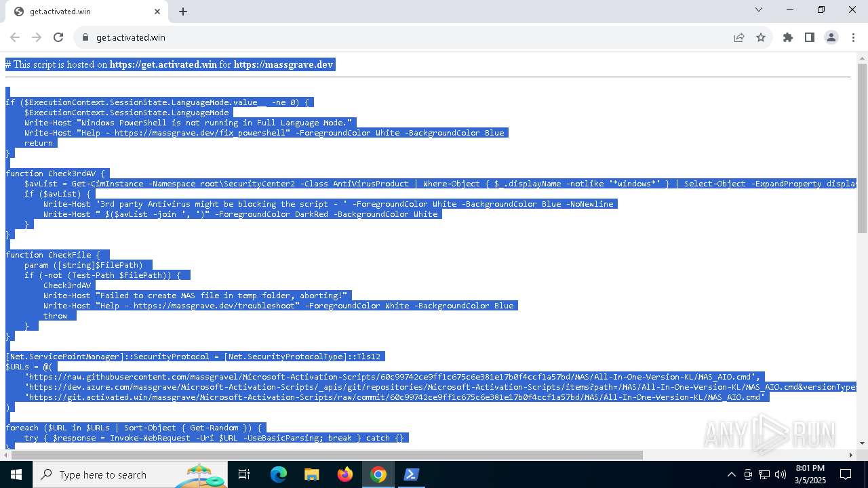The width and height of the screenshot is (868, 488).
Task: Click the 'if (-not (Test-Path $FilePath))' line
Action: [x=103, y=275]
